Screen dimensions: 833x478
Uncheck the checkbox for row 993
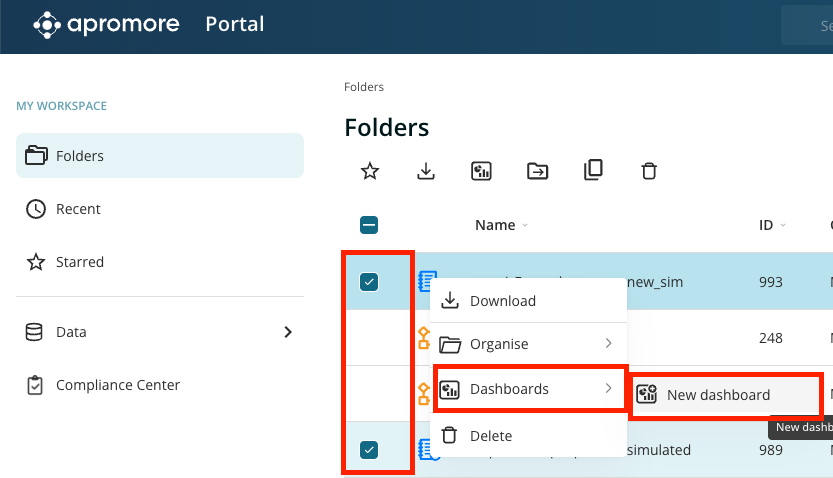click(369, 282)
